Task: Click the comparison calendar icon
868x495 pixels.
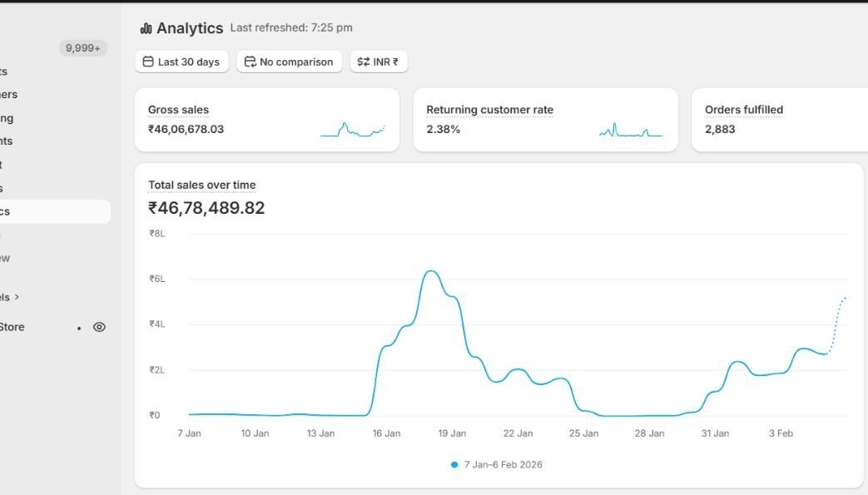Action: (x=250, y=62)
